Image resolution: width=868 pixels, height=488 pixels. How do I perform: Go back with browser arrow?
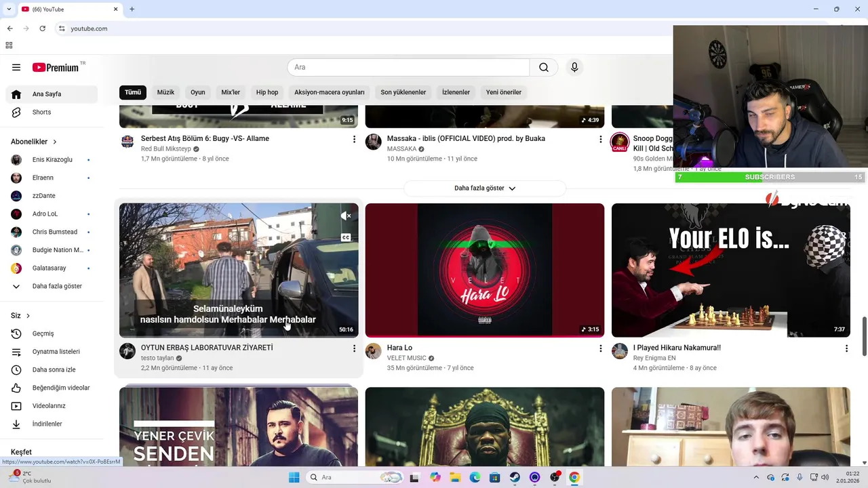coord(9,28)
